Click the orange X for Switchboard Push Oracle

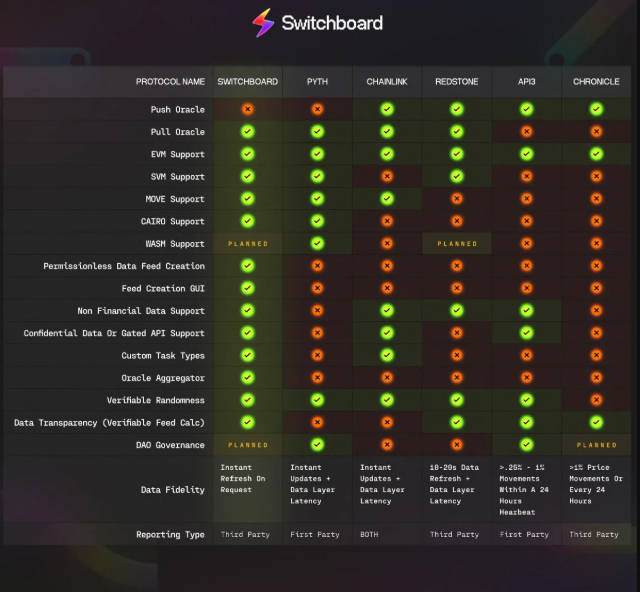pos(247,109)
